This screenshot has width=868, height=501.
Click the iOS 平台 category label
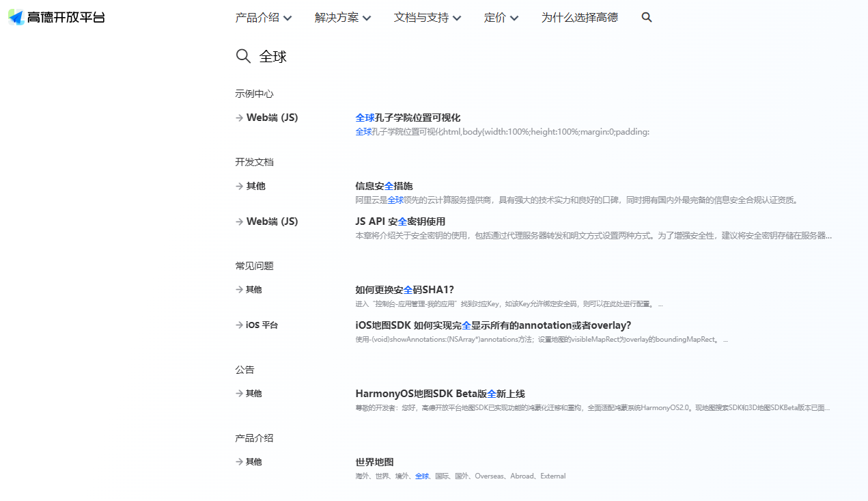click(257, 325)
